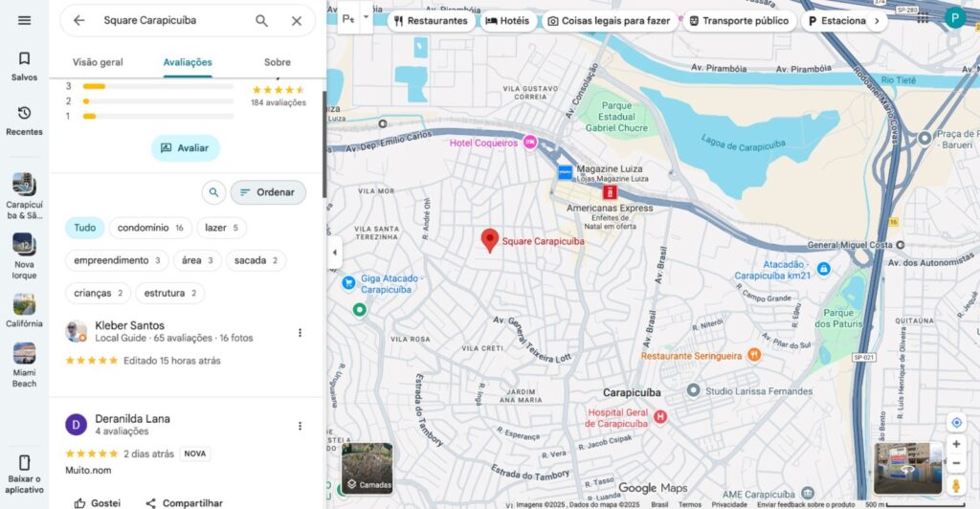Open the Ordenar sort dropdown
Screen dimensions: 980x509
(x=268, y=192)
